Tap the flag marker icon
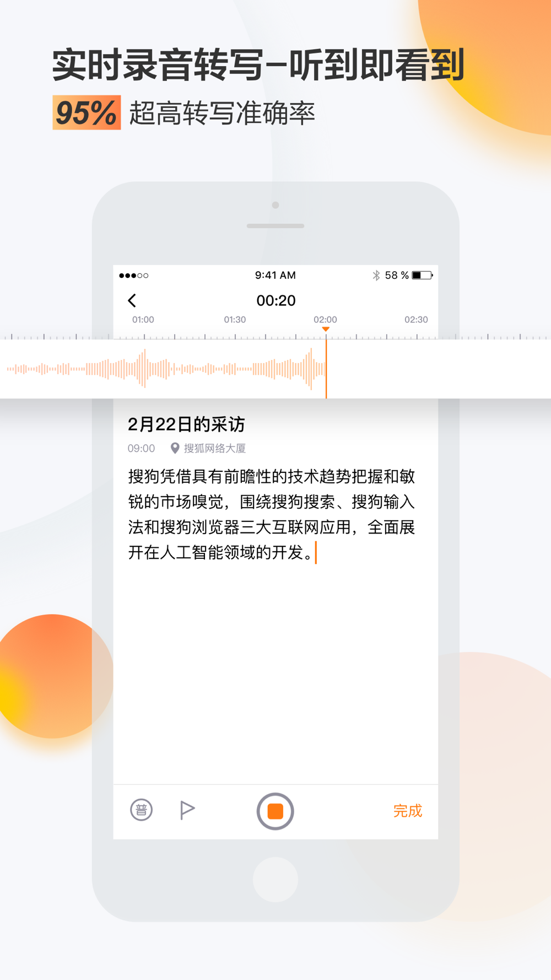This screenshot has height=980, width=551. pyautogui.click(x=187, y=810)
